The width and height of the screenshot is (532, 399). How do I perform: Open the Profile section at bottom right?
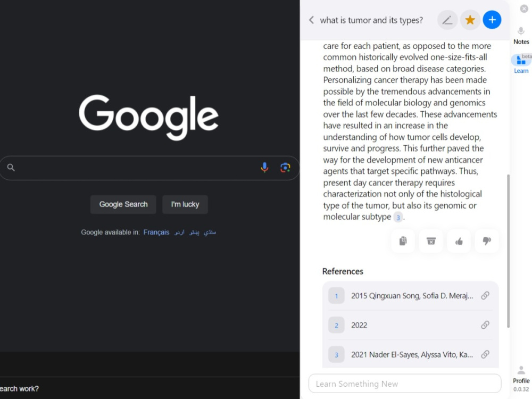pyautogui.click(x=521, y=375)
